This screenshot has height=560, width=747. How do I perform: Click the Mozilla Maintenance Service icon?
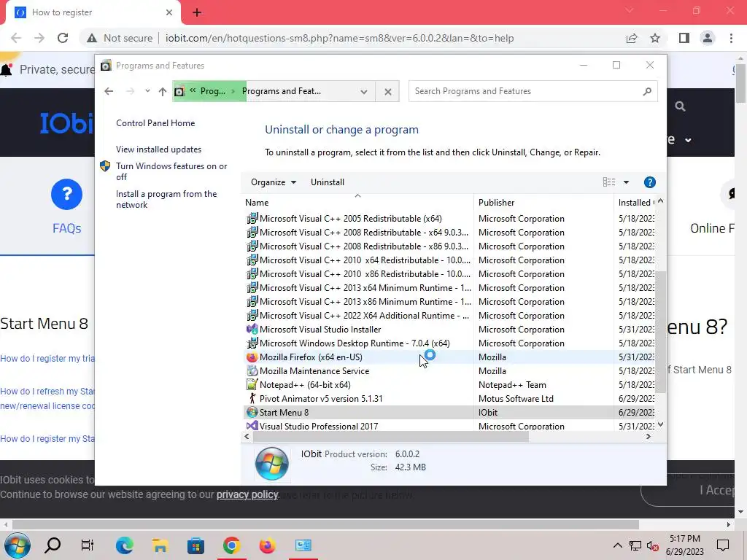[252, 370]
